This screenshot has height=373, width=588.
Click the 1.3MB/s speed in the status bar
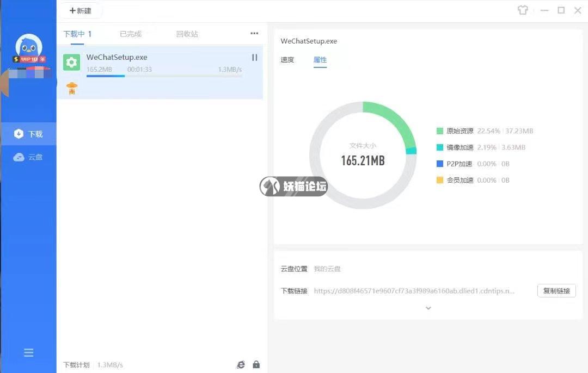pyautogui.click(x=110, y=365)
